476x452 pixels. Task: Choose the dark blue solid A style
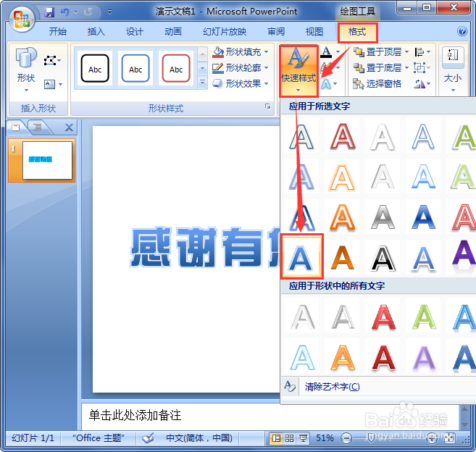tap(423, 218)
